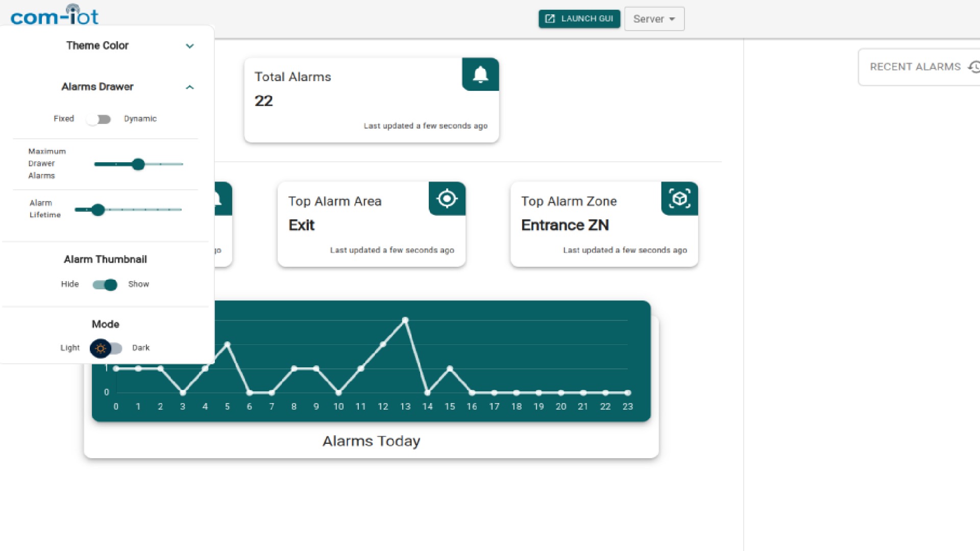Click the chart data point at hour 5
Image resolution: width=980 pixels, height=551 pixels.
(x=228, y=344)
